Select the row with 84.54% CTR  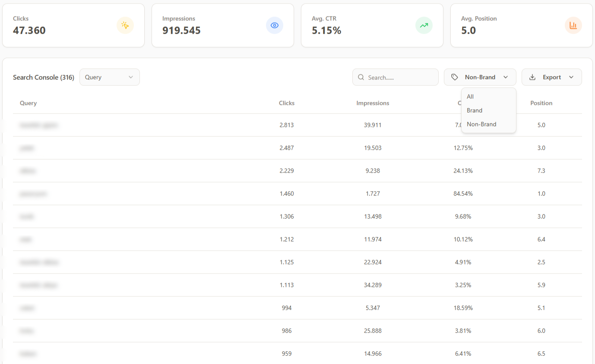click(464, 194)
